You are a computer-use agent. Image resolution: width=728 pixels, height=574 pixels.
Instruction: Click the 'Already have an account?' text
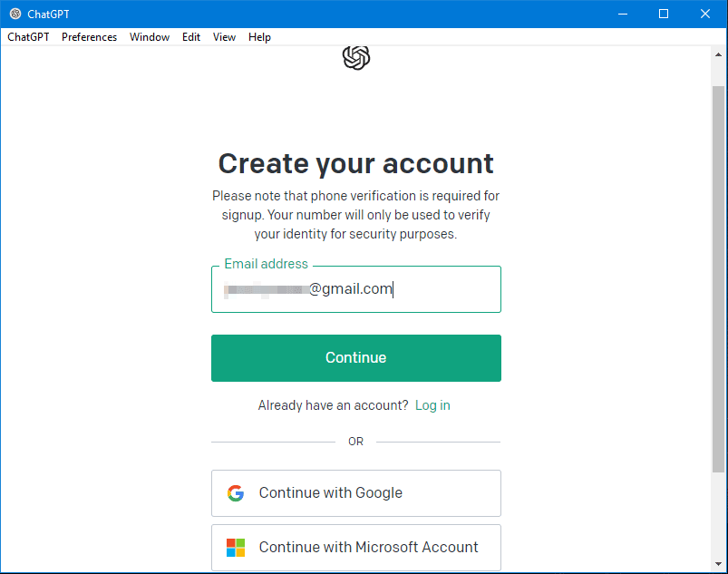(x=333, y=405)
